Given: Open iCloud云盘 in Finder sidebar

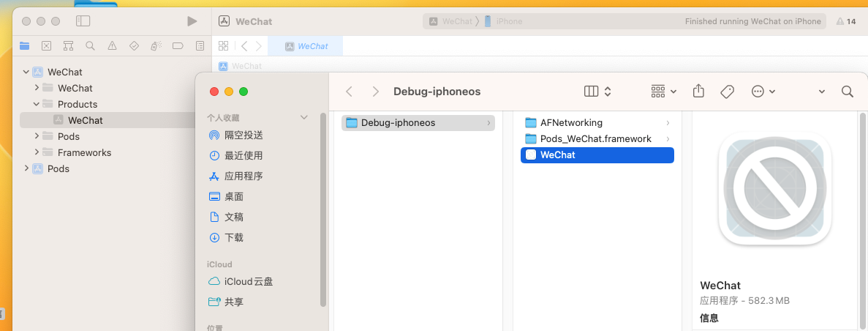Looking at the screenshot, I should click(241, 282).
